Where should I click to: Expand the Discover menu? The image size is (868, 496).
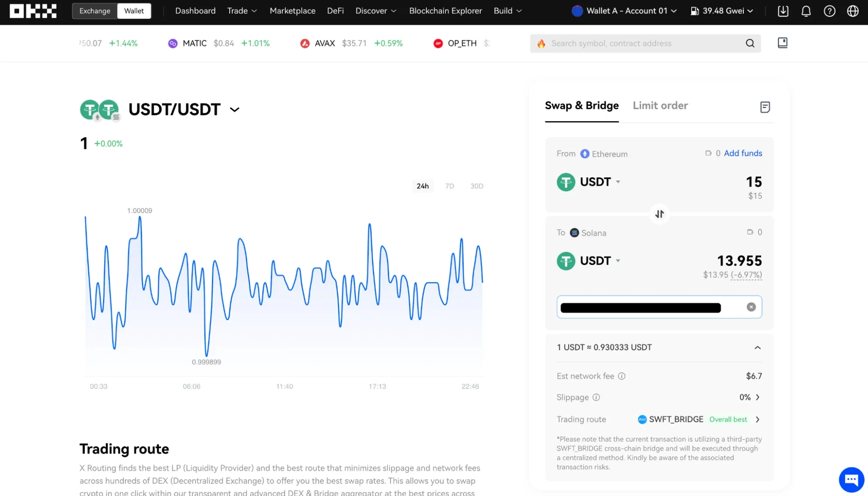376,11
